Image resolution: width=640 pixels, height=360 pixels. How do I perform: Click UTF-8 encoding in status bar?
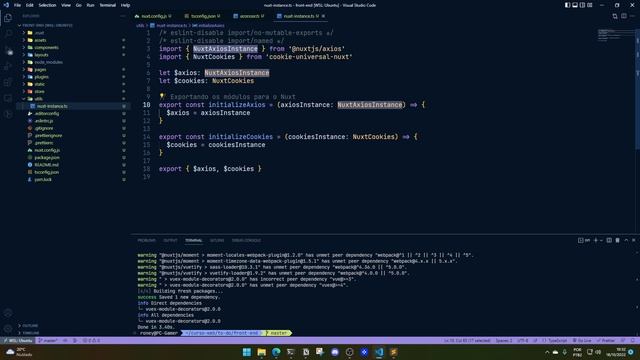(x=522, y=340)
